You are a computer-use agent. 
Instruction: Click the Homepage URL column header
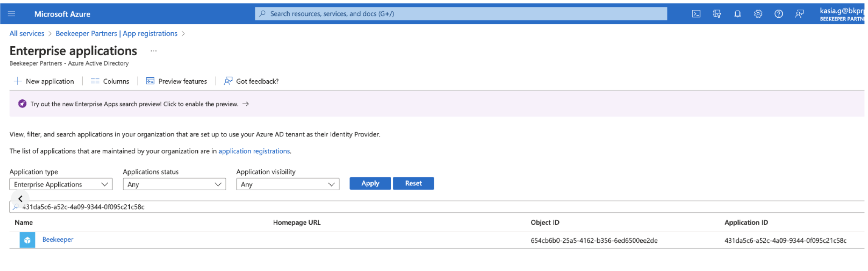tap(297, 223)
